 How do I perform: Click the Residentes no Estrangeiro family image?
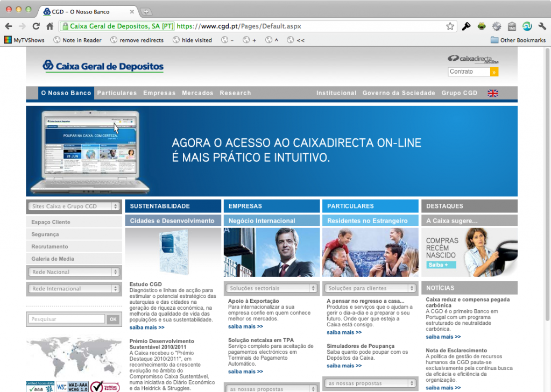[370, 252]
